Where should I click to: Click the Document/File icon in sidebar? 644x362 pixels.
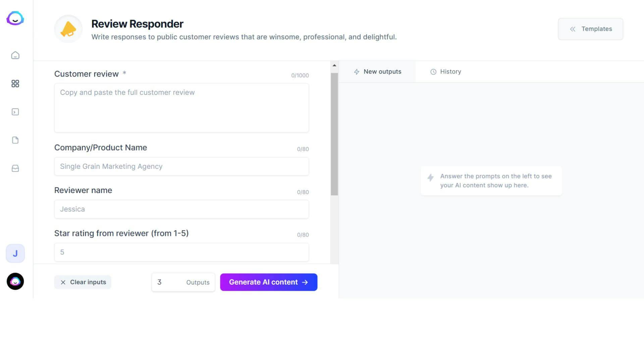click(x=15, y=140)
